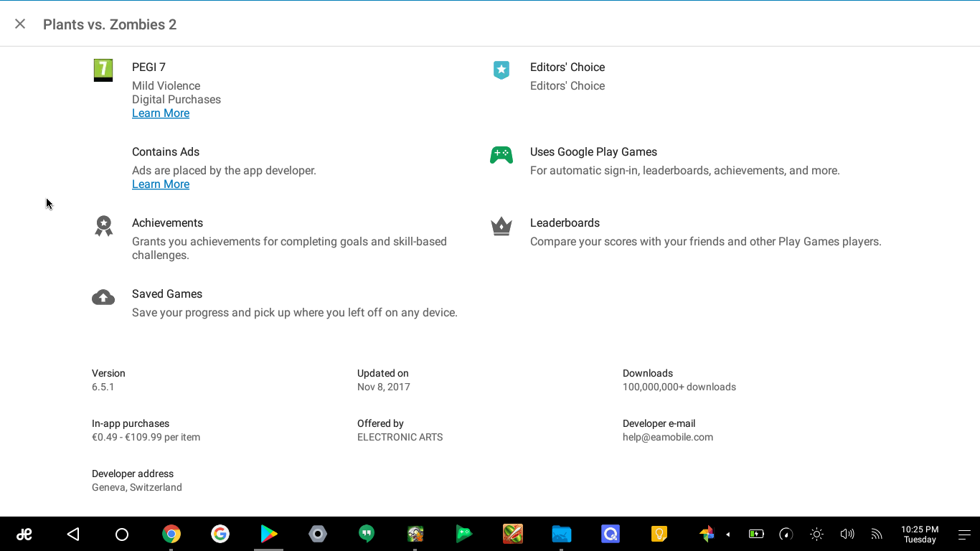
Task: Click the Achievements medal icon
Action: [x=104, y=226]
